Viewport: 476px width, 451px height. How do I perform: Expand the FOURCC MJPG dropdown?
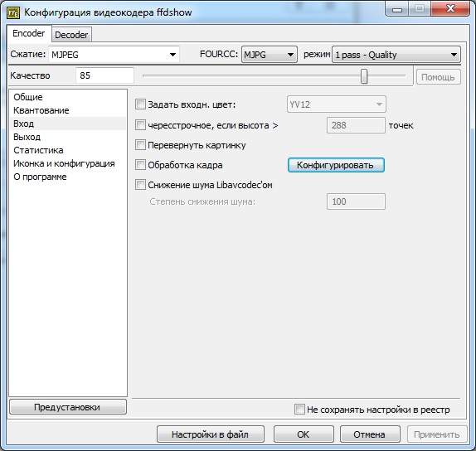pyautogui.click(x=269, y=55)
